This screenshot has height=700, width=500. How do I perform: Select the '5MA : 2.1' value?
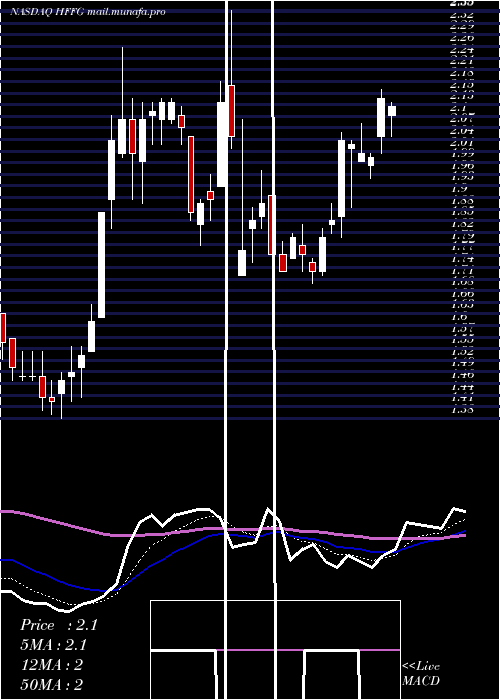[x=54, y=645]
